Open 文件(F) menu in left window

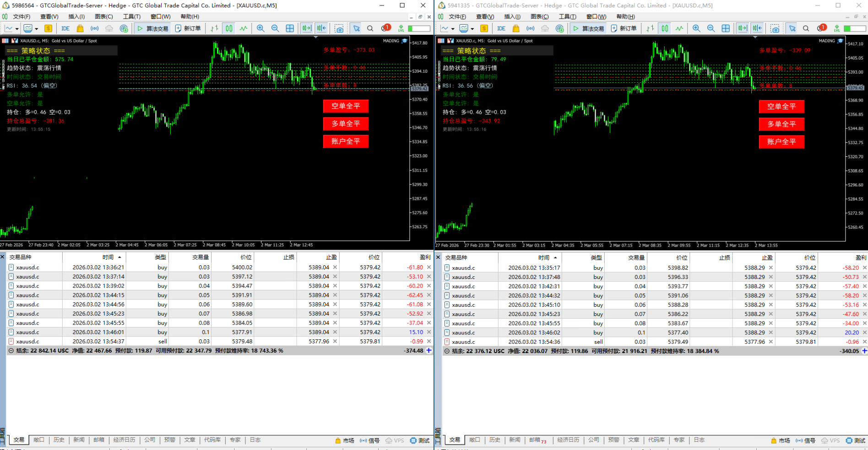tap(22, 16)
